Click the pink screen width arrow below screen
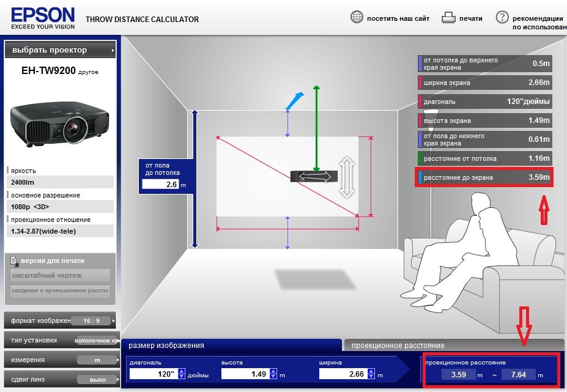 [x=287, y=229]
